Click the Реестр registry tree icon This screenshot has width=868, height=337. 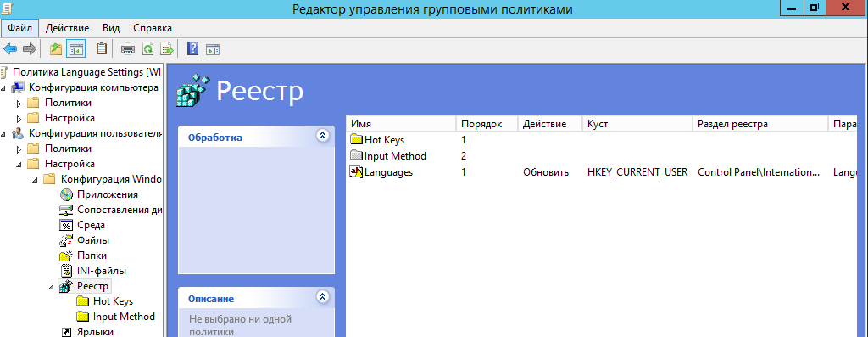pyautogui.click(x=66, y=287)
